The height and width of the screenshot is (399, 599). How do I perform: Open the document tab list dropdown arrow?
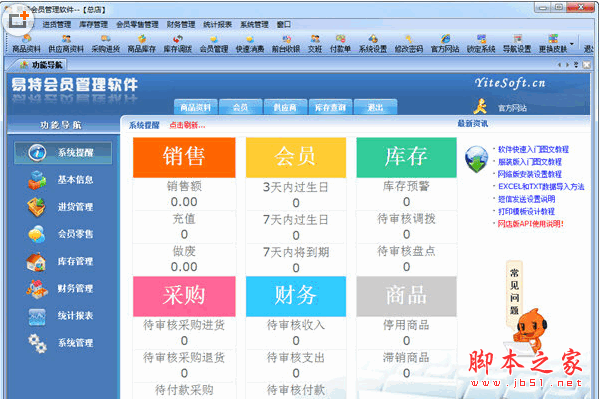tap(576, 65)
